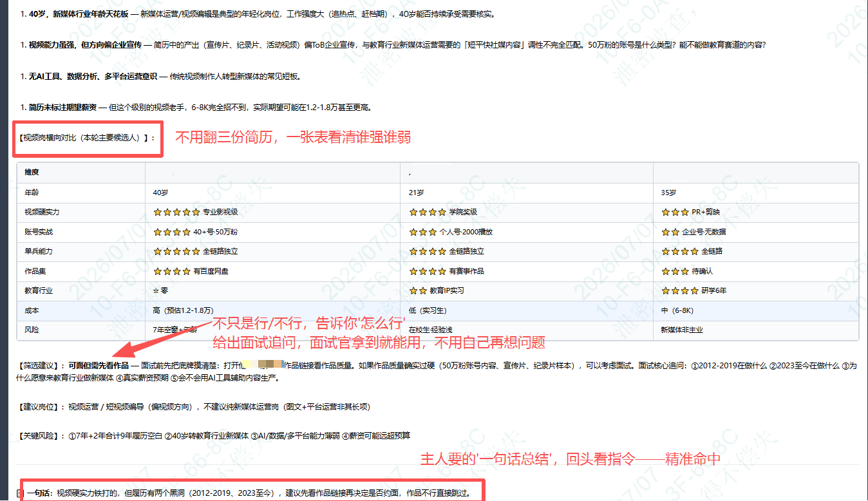This screenshot has height=501, width=868.
Task: Click the text "视频运营 / 短视频编导（偏视频方向）"
Action: (133, 406)
